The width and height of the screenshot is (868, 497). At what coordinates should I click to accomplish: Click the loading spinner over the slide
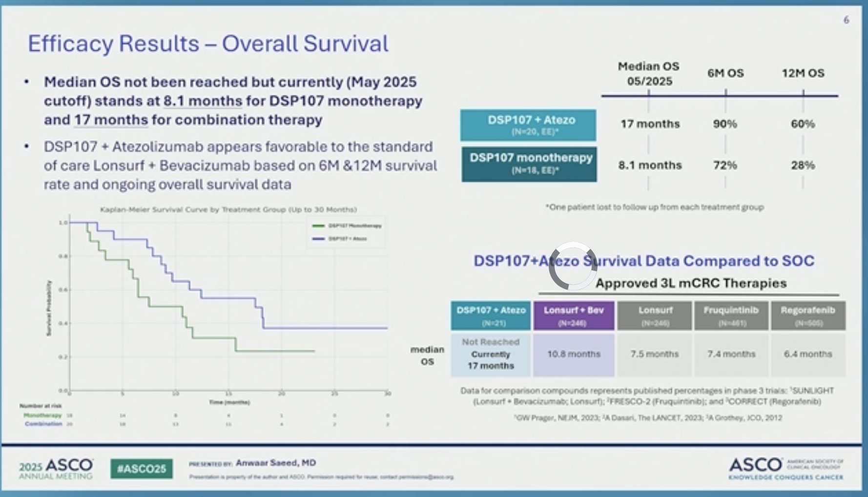tap(573, 266)
